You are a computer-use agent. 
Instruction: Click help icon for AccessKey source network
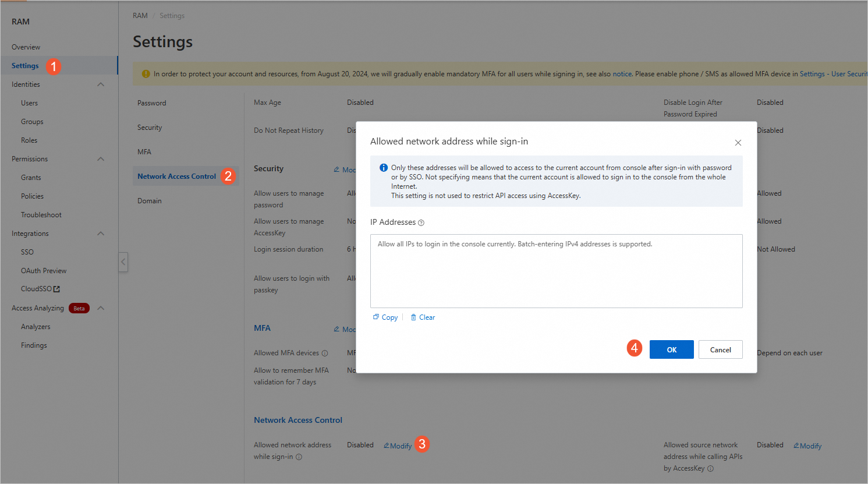point(710,469)
